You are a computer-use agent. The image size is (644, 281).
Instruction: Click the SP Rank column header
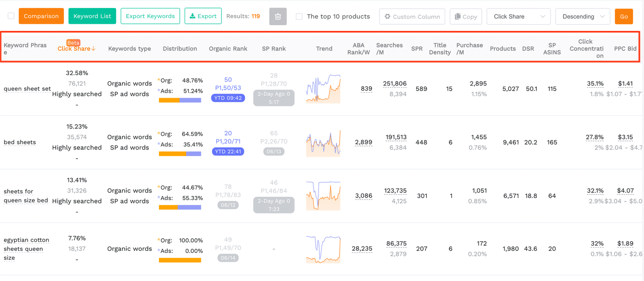tap(274, 49)
